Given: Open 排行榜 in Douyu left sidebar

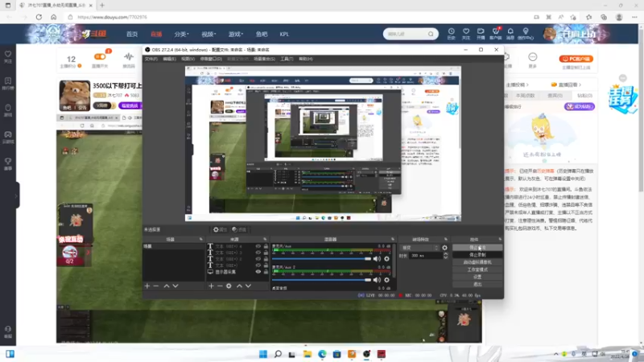Looking at the screenshot, I should 8,84.
